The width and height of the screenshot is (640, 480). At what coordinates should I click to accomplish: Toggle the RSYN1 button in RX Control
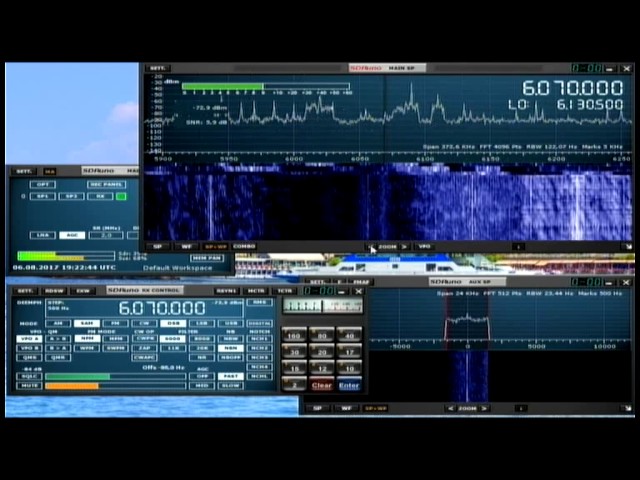(x=227, y=291)
